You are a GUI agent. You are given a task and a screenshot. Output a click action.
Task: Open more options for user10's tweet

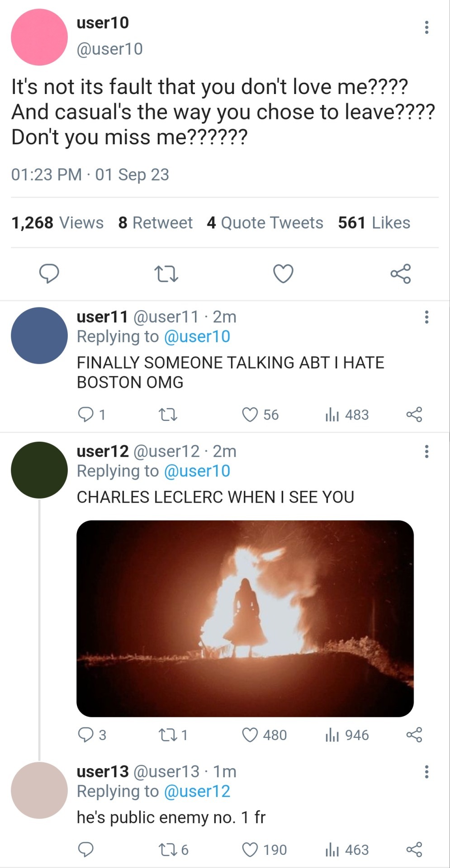pyautogui.click(x=426, y=28)
